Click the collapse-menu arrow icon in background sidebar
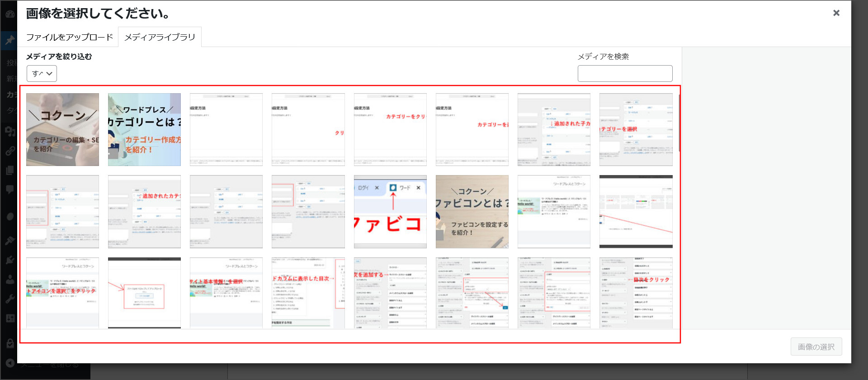868x380 pixels. (9, 363)
